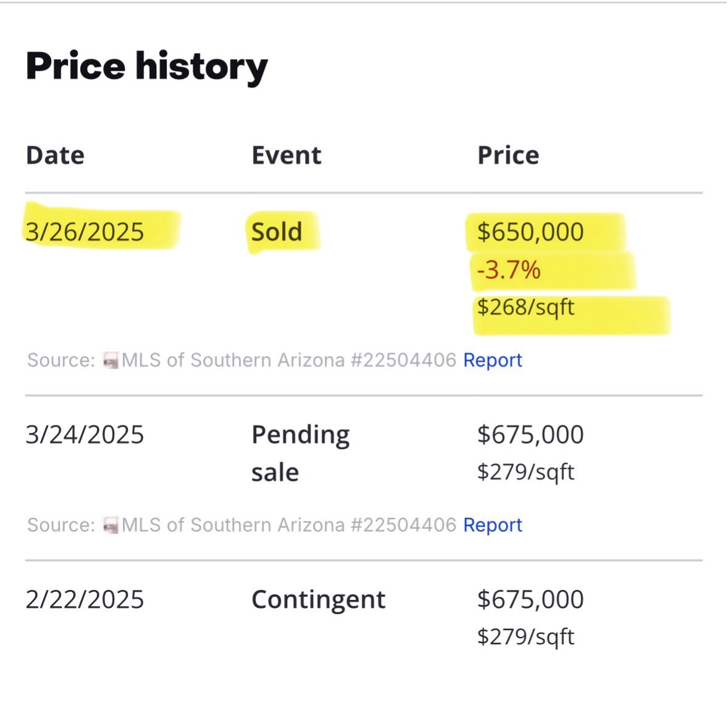Click the Price history heading

point(147,66)
